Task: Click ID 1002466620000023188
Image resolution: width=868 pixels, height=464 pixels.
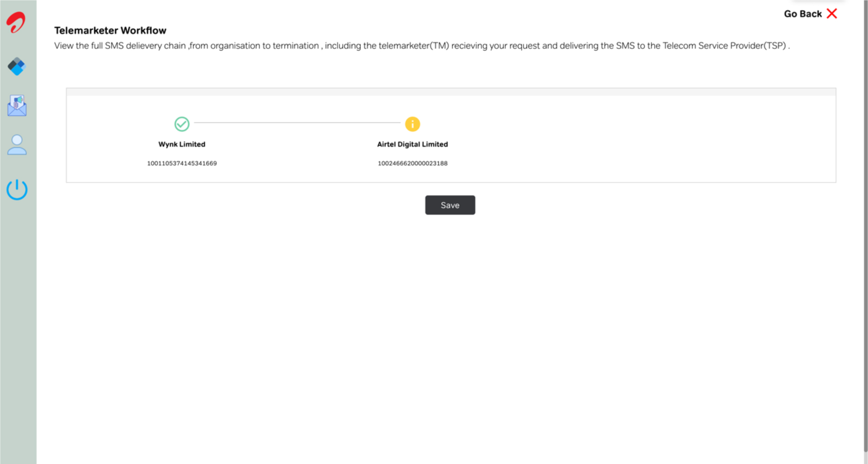Action: (413, 163)
